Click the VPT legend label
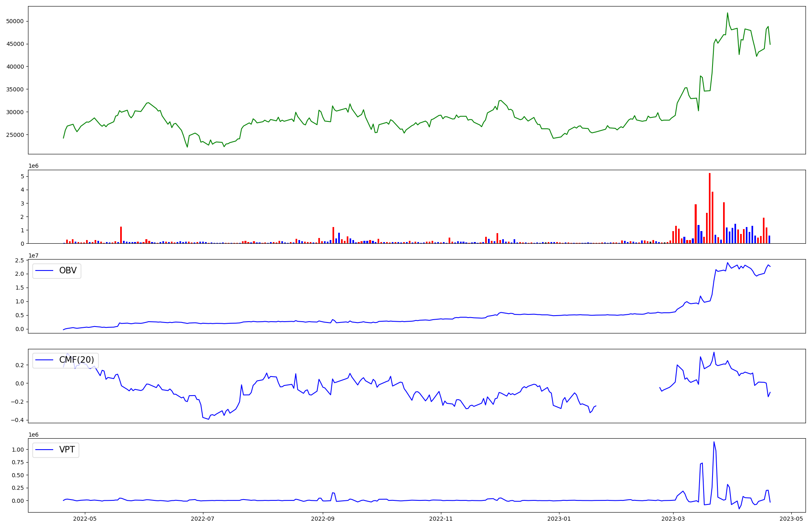This screenshot has height=528, width=812. click(67, 450)
